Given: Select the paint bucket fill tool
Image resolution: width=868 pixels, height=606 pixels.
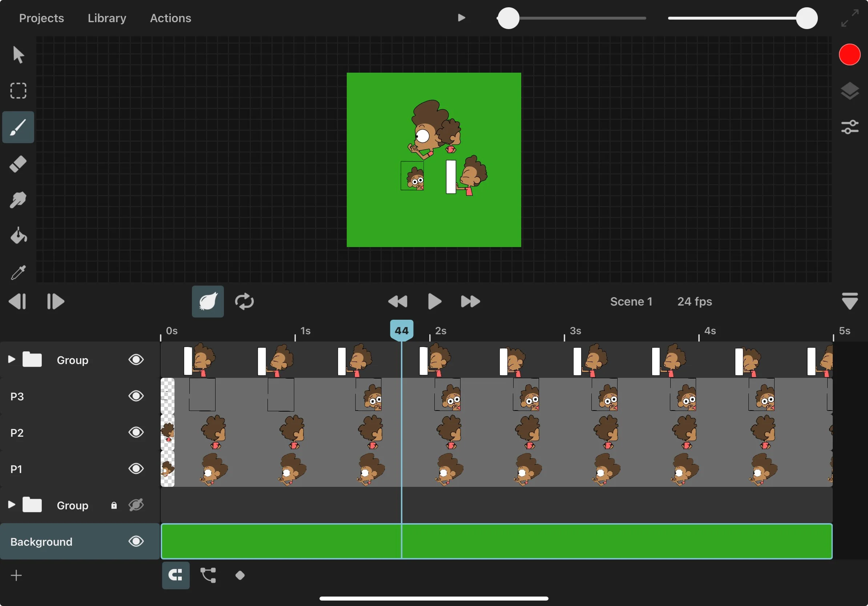Looking at the screenshot, I should (x=18, y=236).
